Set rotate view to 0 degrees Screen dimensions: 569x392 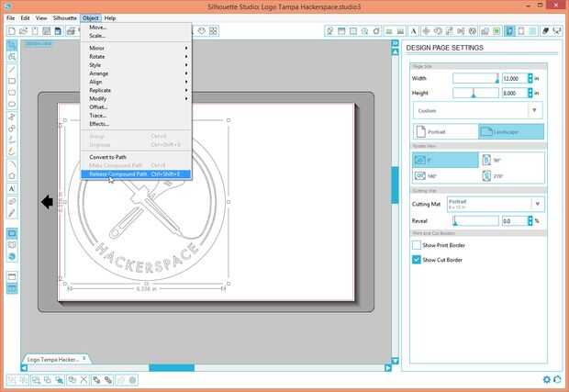pos(445,160)
